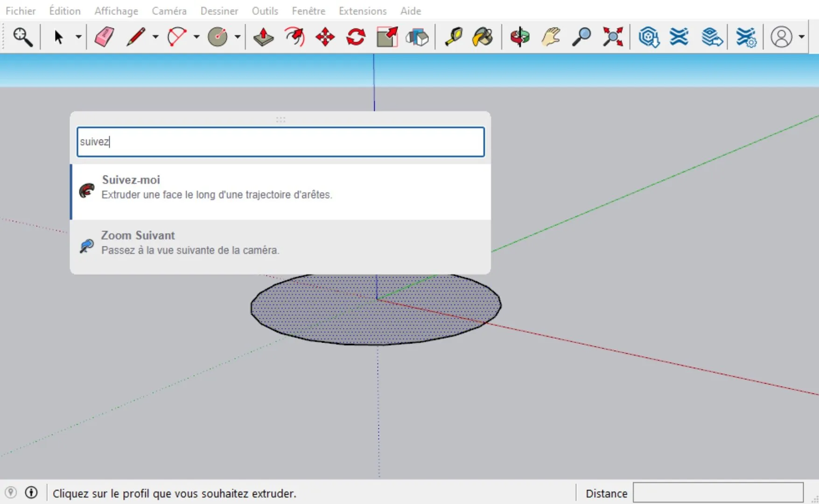Screen dimensions: 819x504
Task: Open the Extensions menu
Action: [363, 11]
